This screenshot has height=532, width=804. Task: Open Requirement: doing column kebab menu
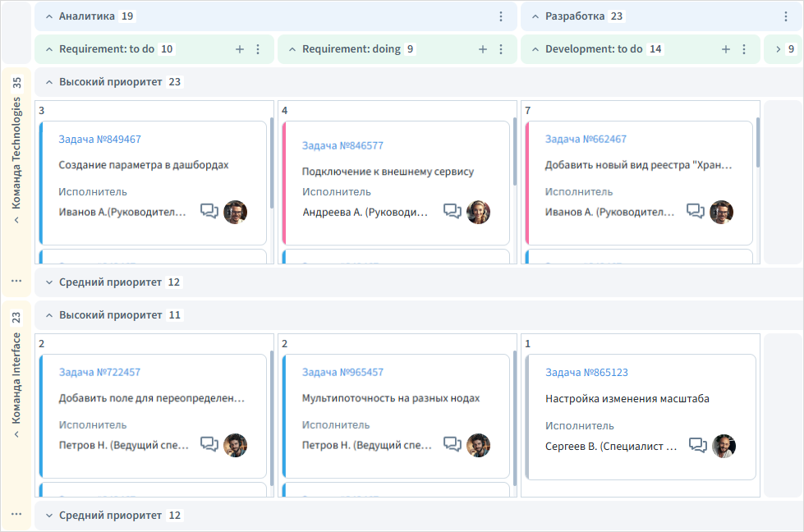click(501, 49)
